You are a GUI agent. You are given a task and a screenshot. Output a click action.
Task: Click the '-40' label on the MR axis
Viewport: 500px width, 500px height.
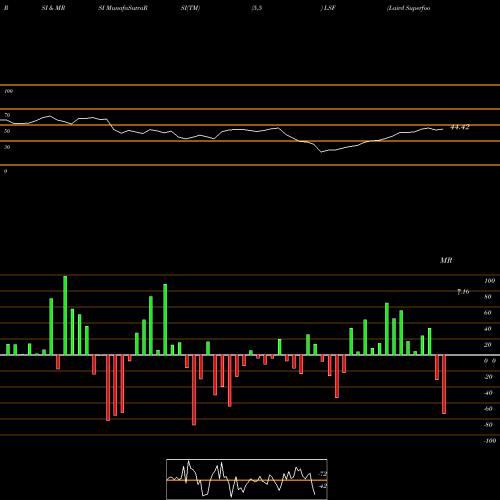coord(488,393)
